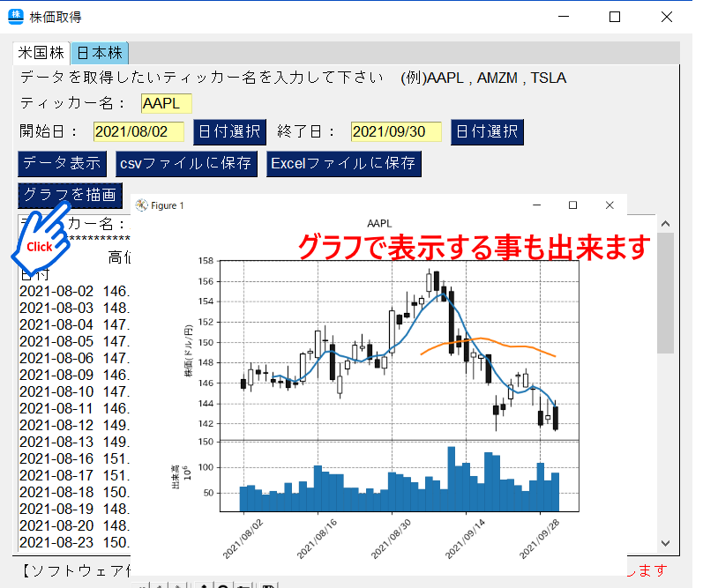Click the 株価(ドル/円) y-axis label
The height and width of the screenshot is (588, 703).
pyautogui.click(x=188, y=351)
